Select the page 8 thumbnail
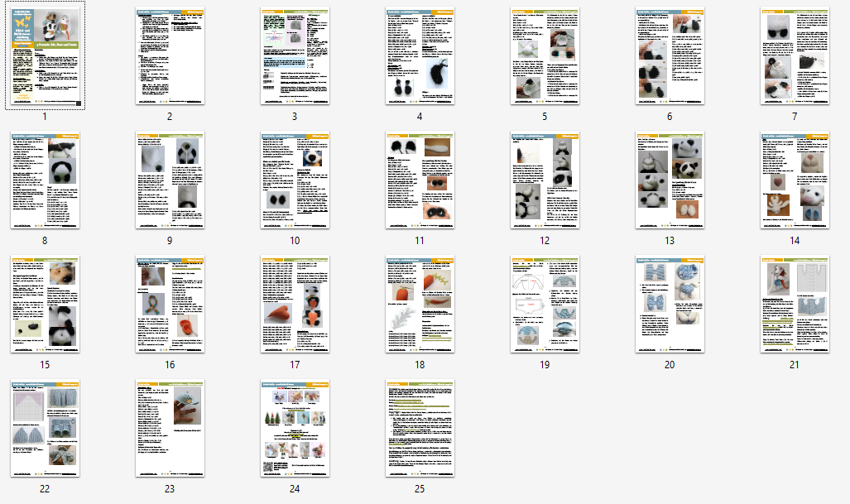The height and width of the screenshot is (504, 850). (45, 180)
